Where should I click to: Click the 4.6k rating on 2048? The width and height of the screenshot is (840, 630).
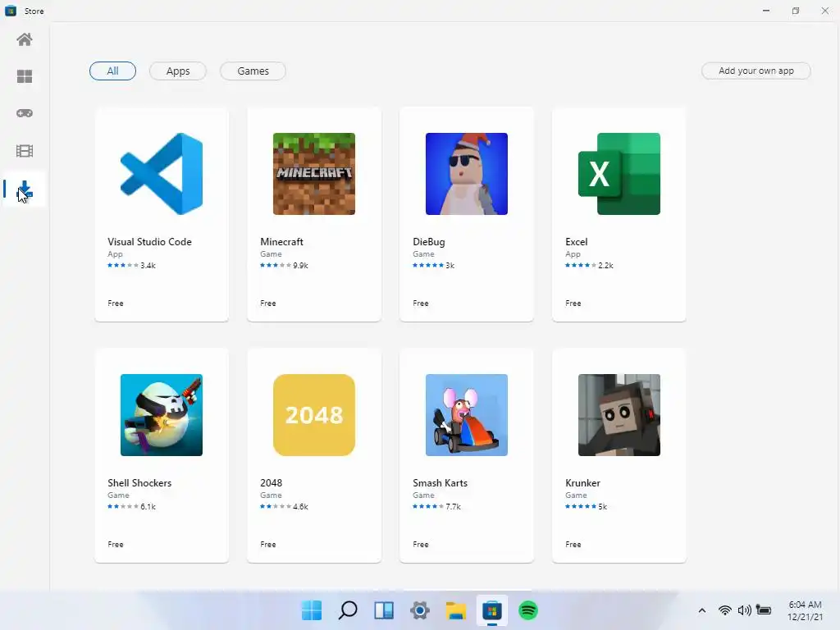(300, 506)
